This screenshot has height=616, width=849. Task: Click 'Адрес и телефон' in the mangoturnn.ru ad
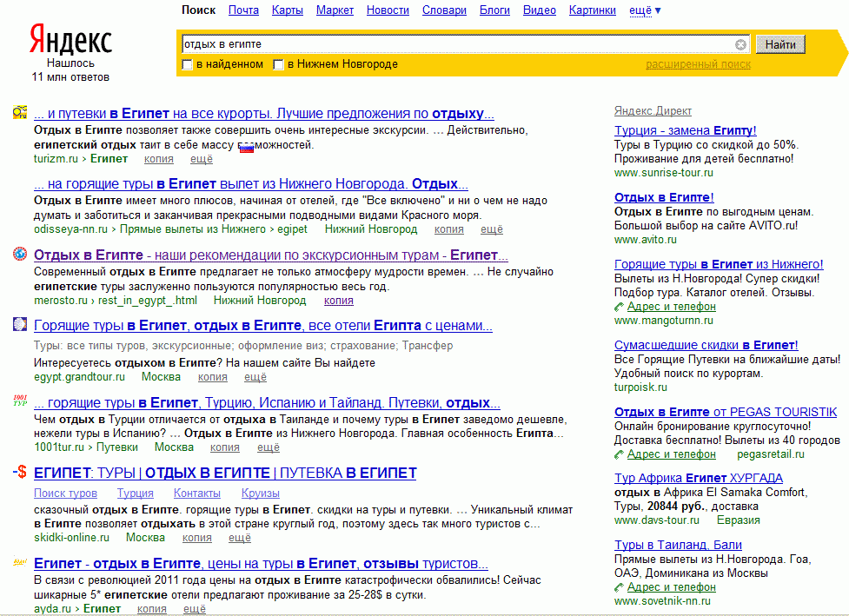tap(672, 307)
